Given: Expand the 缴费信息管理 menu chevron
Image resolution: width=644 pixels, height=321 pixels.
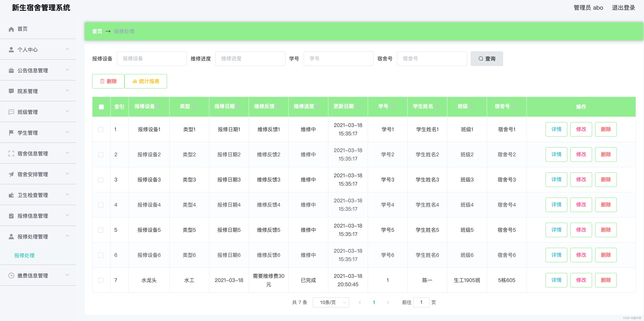Looking at the screenshot, I should (x=67, y=275).
